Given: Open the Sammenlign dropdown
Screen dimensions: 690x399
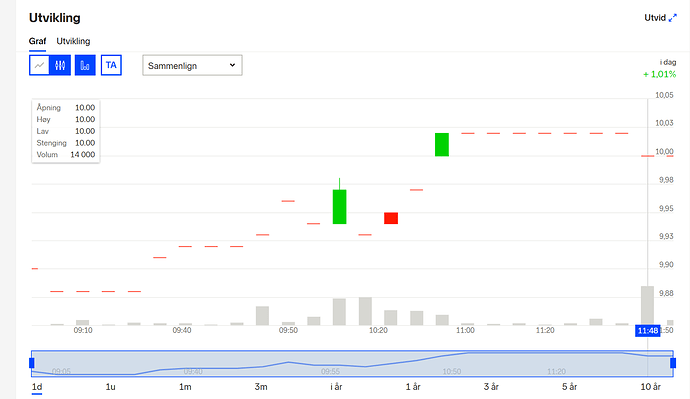Looking at the screenshot, I should pos(192,66).
